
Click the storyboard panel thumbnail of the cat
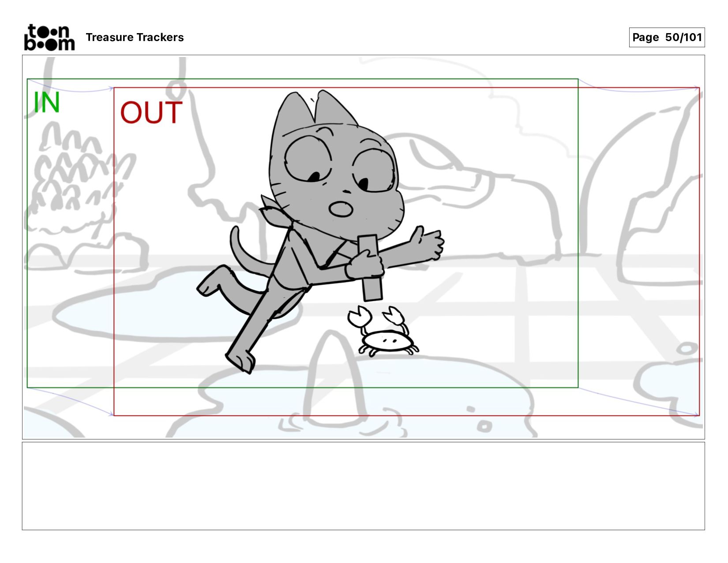[364, 247]
